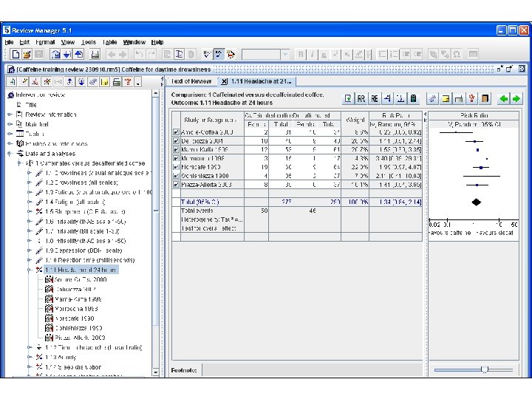Open the style dropdown arrow in main toolbar
Image resolution: width=532 pixels, height=399 pixels.
(285, 54)
